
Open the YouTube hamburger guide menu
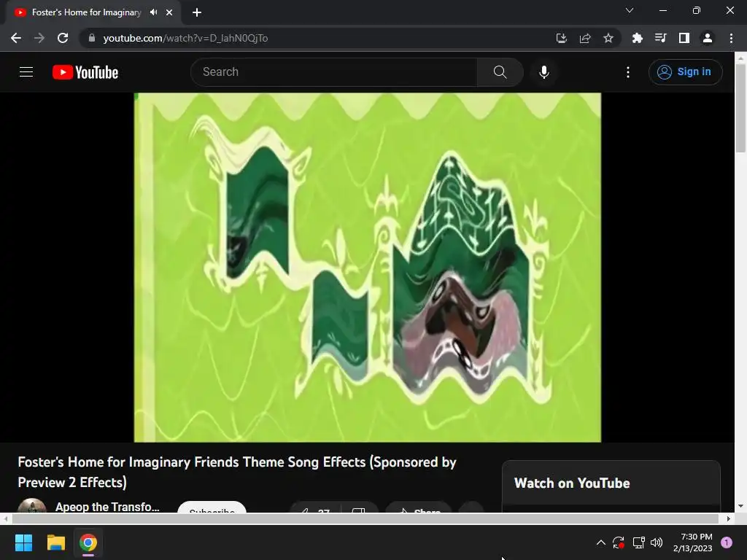pyautogui.click(x=26, y=72)
